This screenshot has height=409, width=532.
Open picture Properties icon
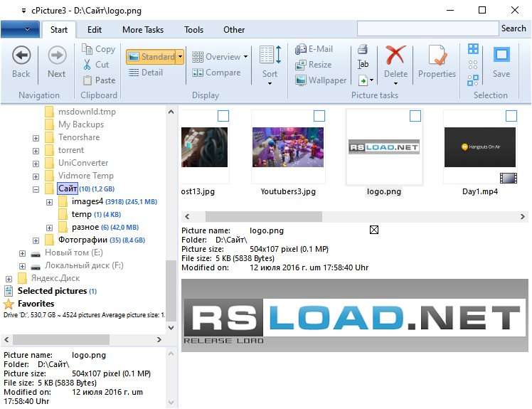point(436,55)
